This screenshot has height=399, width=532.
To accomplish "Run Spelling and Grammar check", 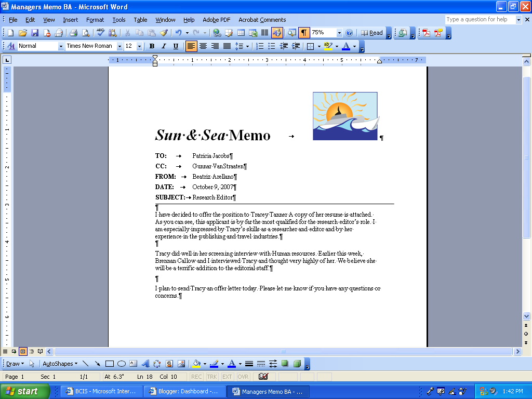I will coord(100,33).
